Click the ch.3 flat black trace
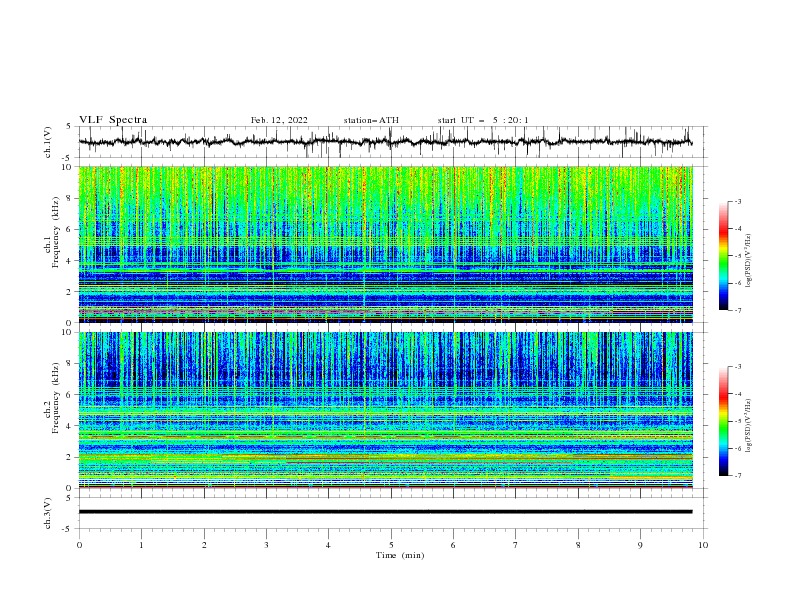Screen dimensions: 792x612 (385, 512)
